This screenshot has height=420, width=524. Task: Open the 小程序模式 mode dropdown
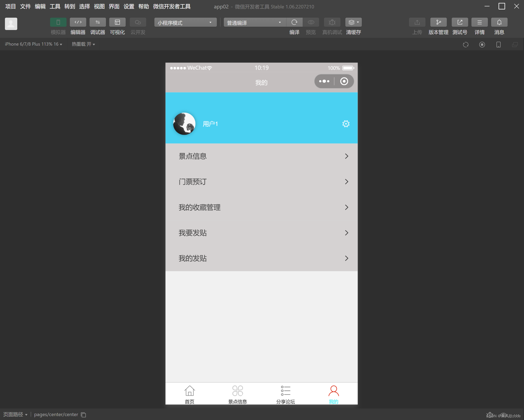click(185, 22)
